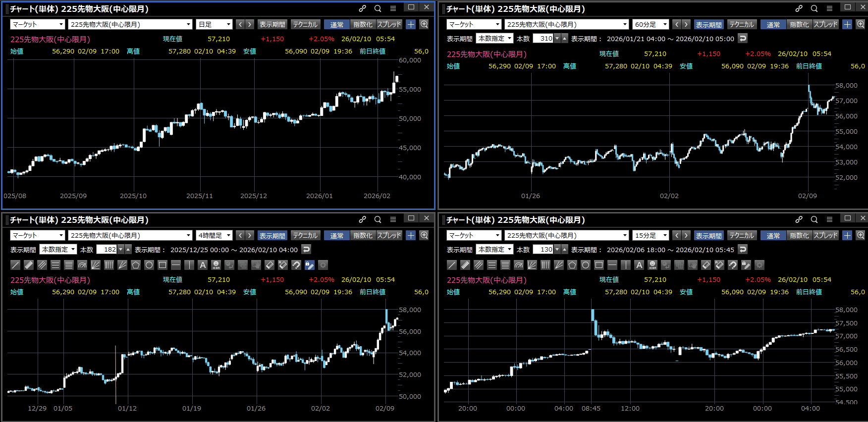The width and height of the screenshot is (868, 422).
Task: Select the trend line tool in the 4時間足 chart
Action: coord(15,265)
